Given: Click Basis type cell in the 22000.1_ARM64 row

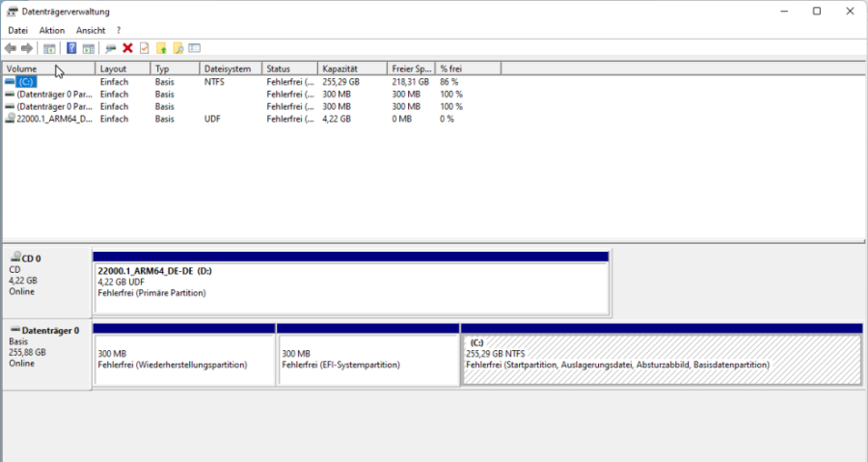Looking at the screenshot, I should click(164, 119).
